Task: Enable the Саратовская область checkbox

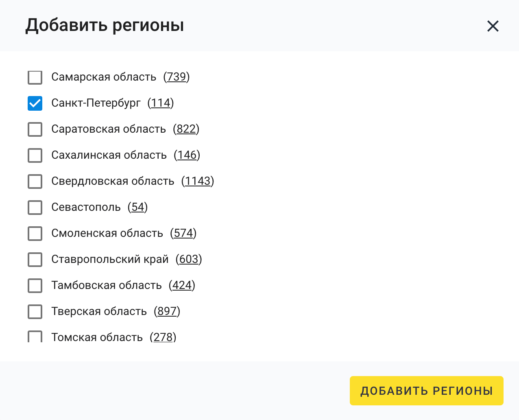Action: pyautogui.click(x=35, y=129)
